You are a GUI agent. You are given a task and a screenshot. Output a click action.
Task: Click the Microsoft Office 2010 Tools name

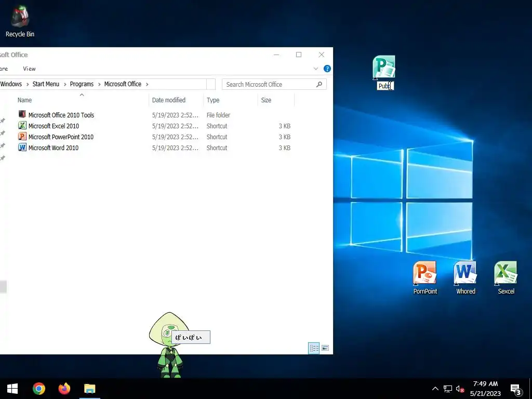pos(61,115)
